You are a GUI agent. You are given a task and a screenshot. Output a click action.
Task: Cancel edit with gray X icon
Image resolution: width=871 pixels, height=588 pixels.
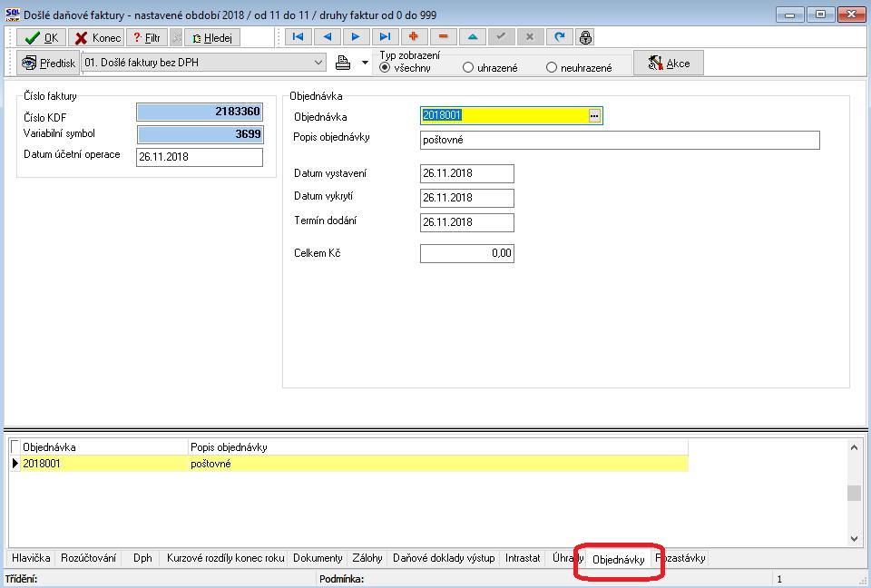(x=530, y=37)
